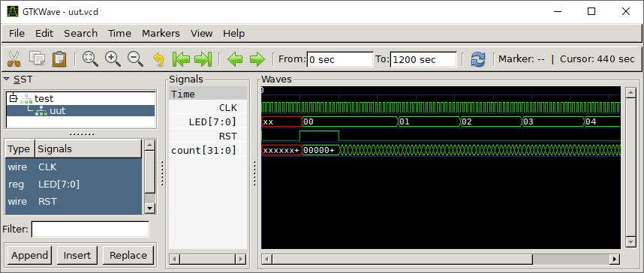Click the Undo Zoom yellow arrow
Image resolution: width=644 pixels, height=273 pixels.
[x=158, y=59]
